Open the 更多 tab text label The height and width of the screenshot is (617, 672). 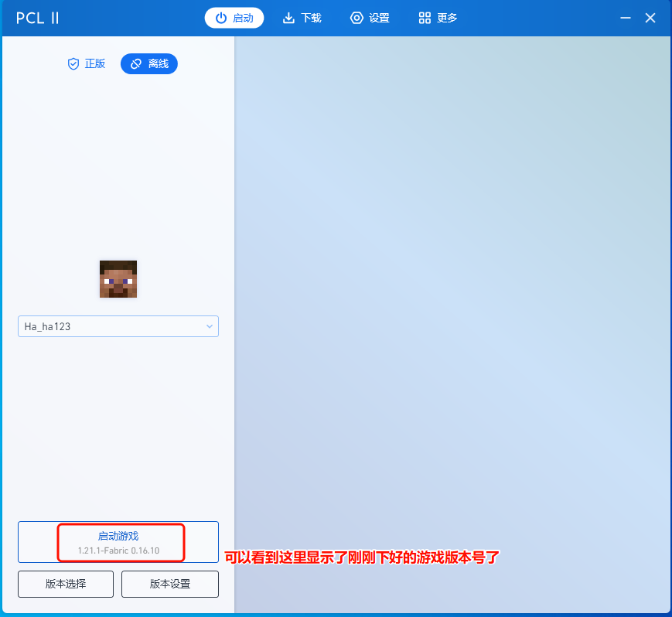[x=447, y=18]
